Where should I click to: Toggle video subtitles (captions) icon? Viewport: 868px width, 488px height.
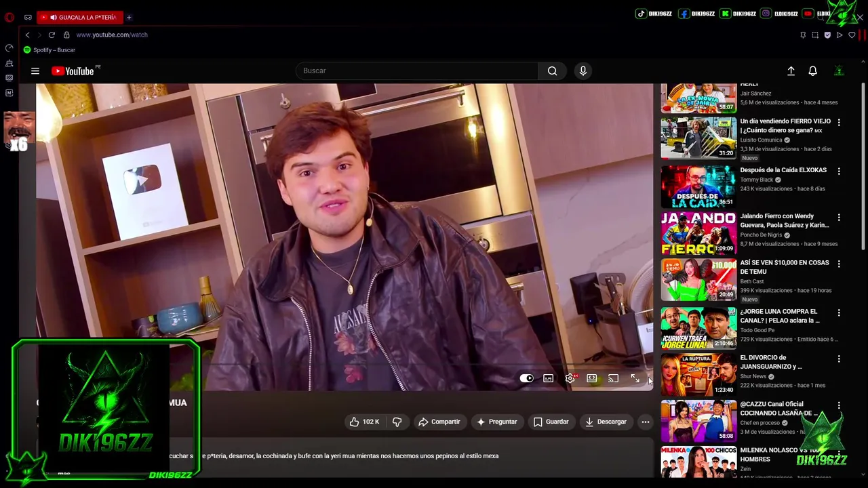[x=548, y=378]
